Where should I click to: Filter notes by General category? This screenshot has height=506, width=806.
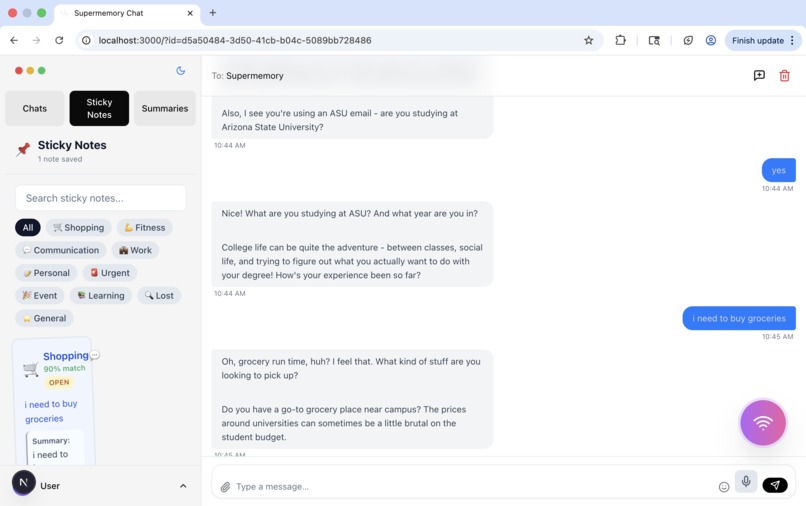click(x=44, y=318)
